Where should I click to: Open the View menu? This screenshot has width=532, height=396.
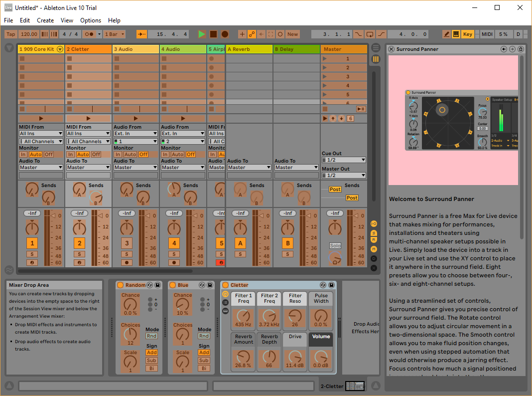tap(67, 20)
